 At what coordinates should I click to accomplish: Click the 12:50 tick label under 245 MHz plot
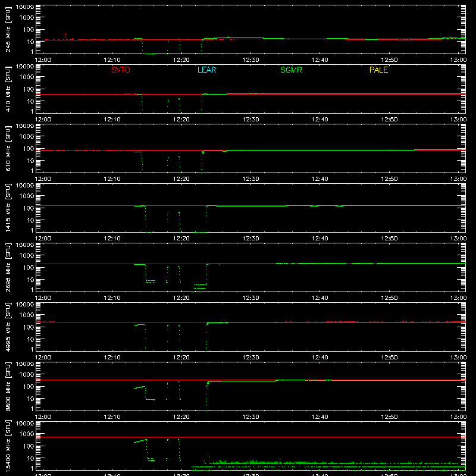click(x=389, y=60)
